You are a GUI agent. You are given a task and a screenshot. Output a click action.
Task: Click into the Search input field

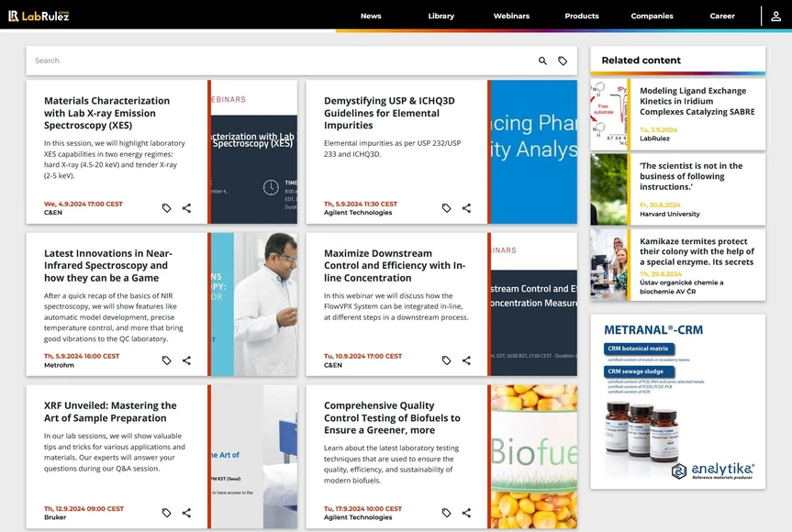pos(280,61)
